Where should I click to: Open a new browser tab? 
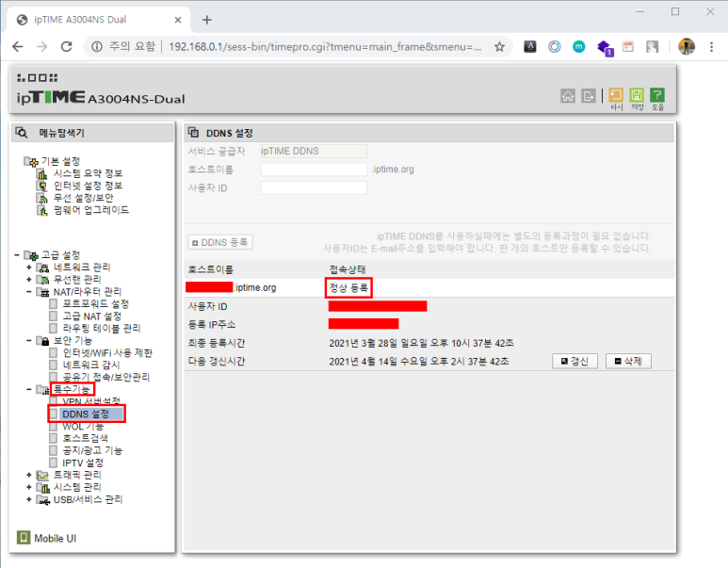tap(207, 20)
